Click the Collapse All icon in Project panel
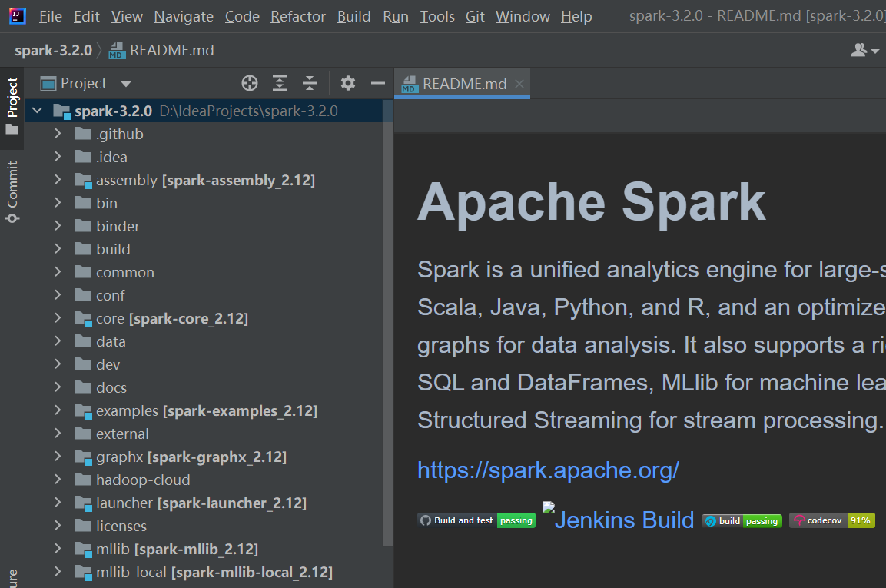Image resolution: width=886 pixels, height=588 pixels. pos(310,84)
